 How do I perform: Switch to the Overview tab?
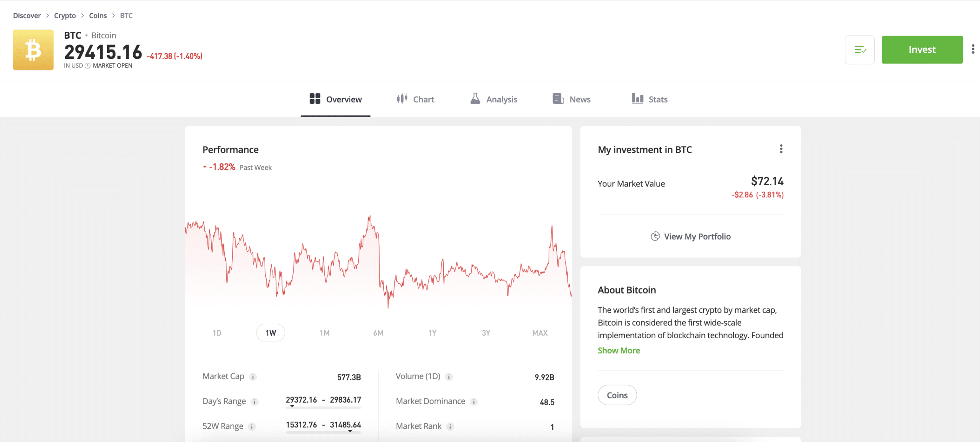[335, 99]
